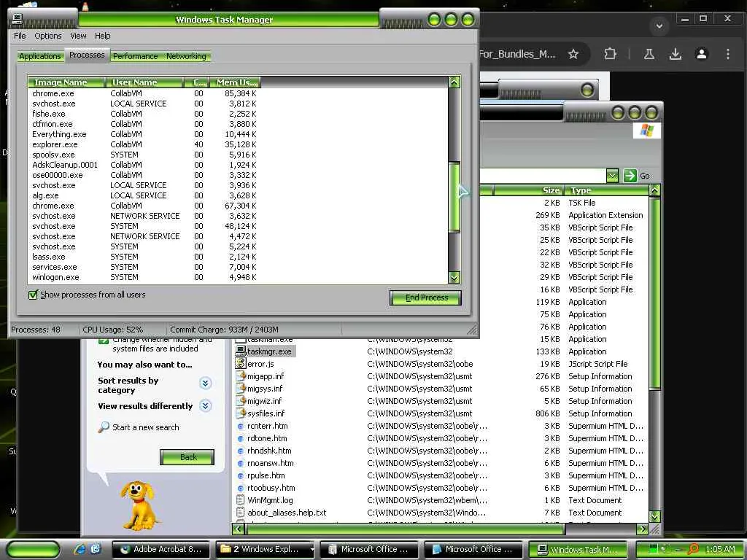Viewport: 747px width, 560px height.
Task: Select the error.js file icon
Action: coord(241,364)
